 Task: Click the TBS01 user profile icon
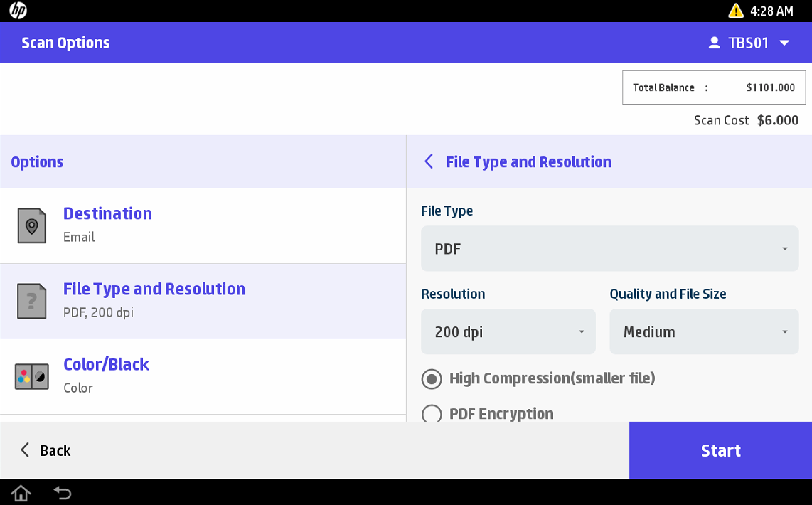click(x=715, y=43)
